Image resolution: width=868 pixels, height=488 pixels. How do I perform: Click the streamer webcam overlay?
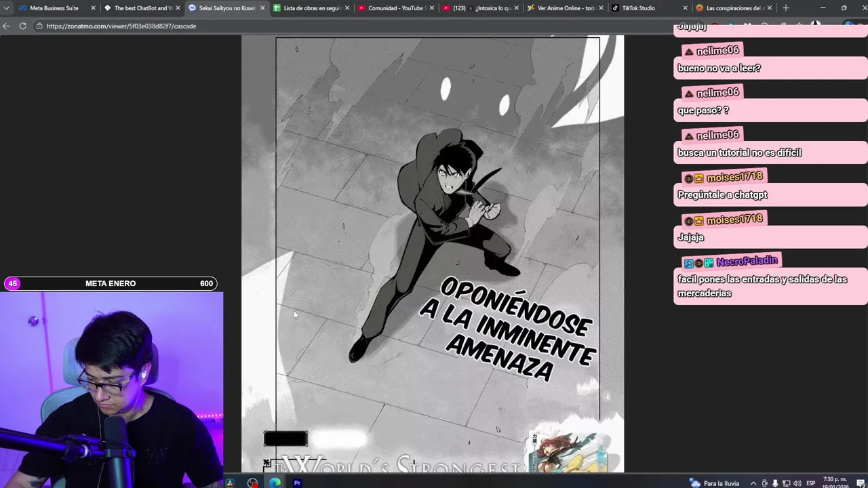click(111, 390)
